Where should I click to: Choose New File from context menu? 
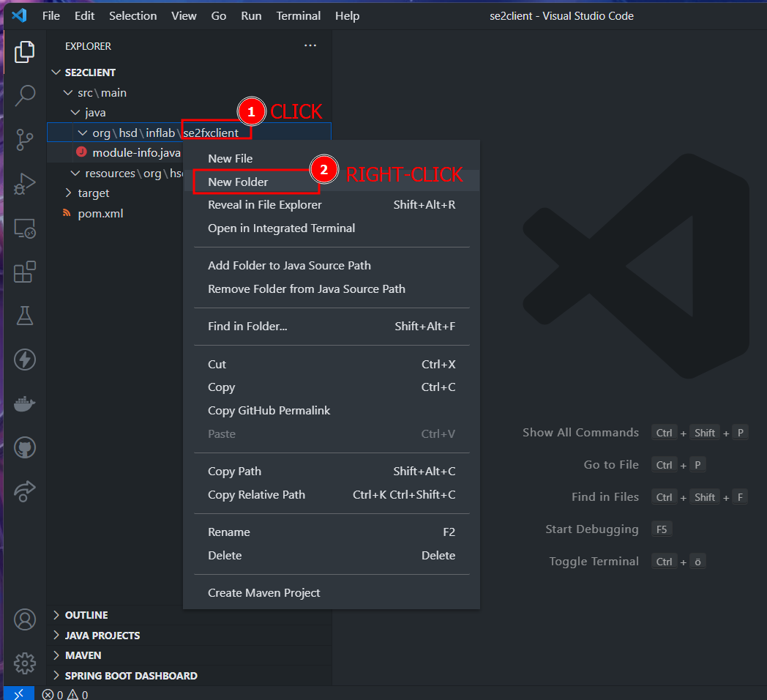[331, 159]
